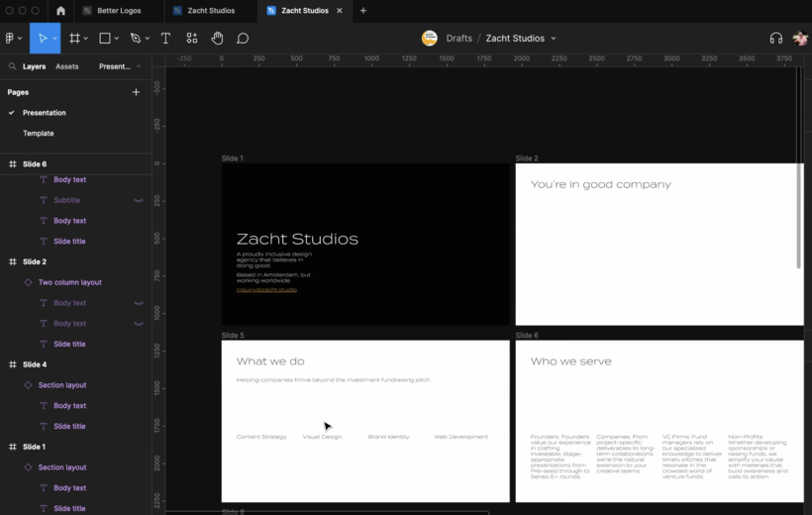This screenshot has height=515, width=812.
Task: Select the Move tool
Action: [x=43, y=38]
